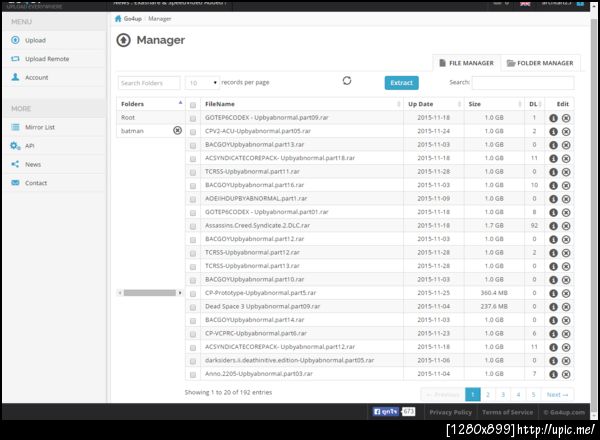
Task: Delete ACSYNDICATECOREPACK part18.rar via X icon
Action: pyautogui.click(x=566, y=158)
